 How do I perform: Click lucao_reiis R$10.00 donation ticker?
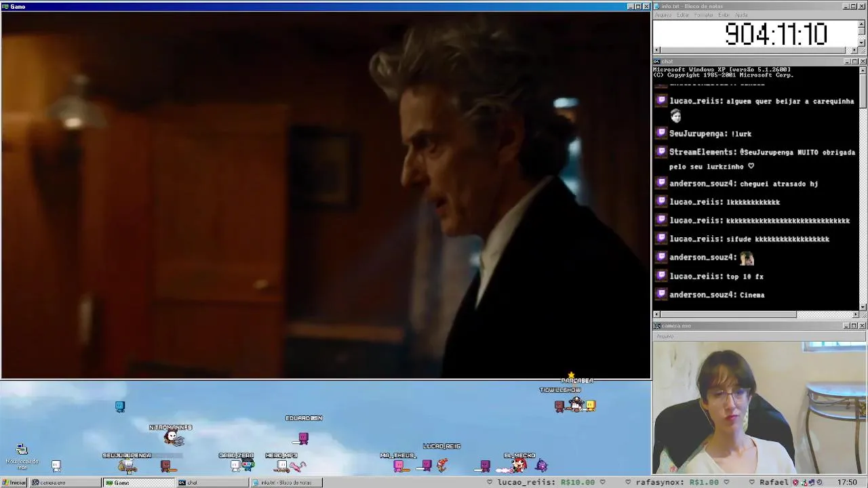pyautogui.click(x=547, y=483)
